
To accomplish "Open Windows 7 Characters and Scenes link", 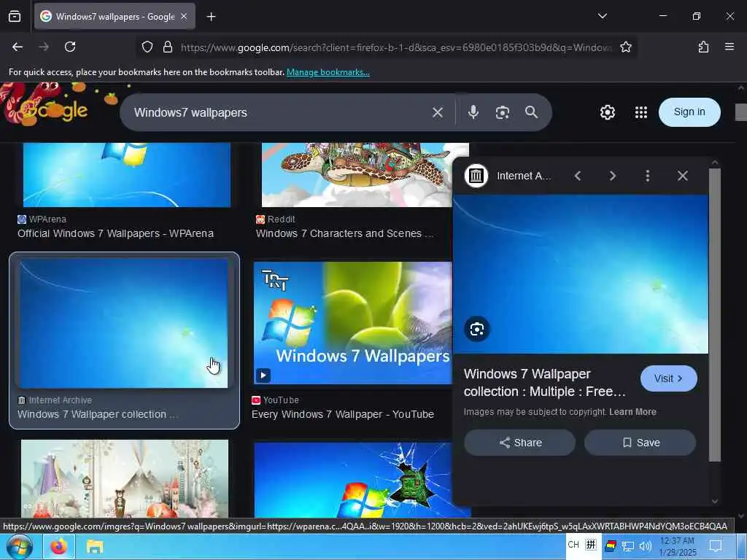I will [345, 233].
